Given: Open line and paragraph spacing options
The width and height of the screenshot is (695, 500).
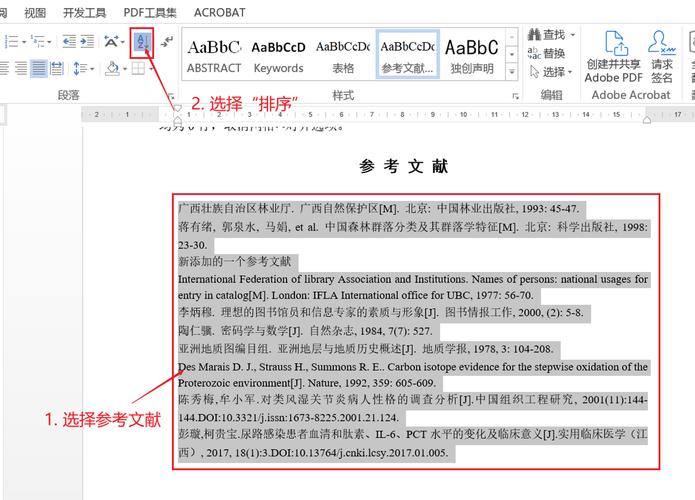Looking at the screenshot, I should 80,68.
